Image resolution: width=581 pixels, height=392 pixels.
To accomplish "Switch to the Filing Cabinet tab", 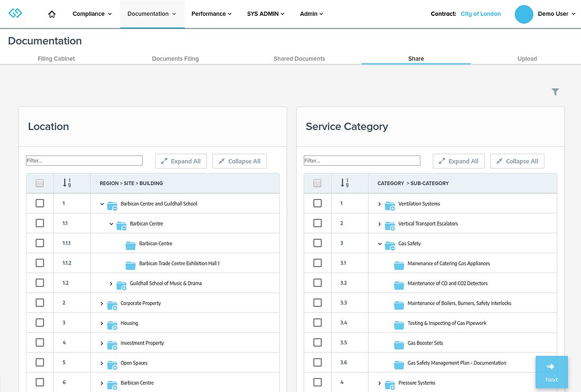I will point(56,59).
